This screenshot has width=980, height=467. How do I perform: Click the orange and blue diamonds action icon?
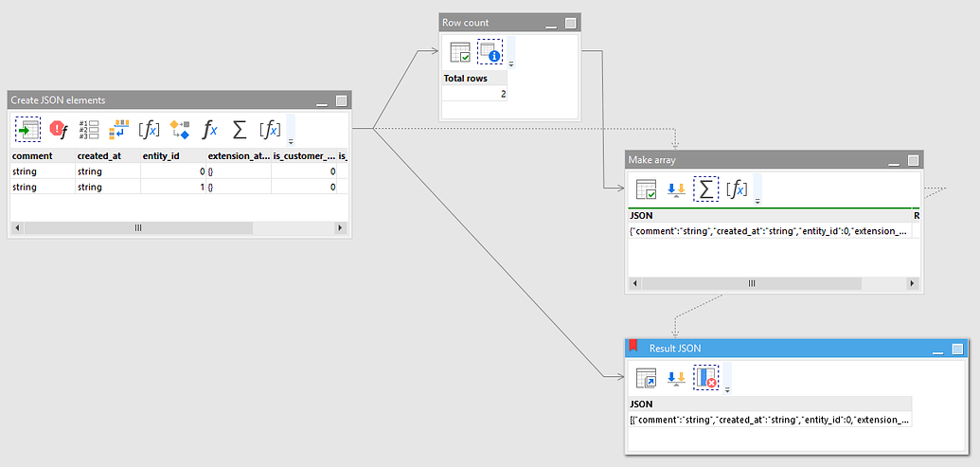point(179,130)
